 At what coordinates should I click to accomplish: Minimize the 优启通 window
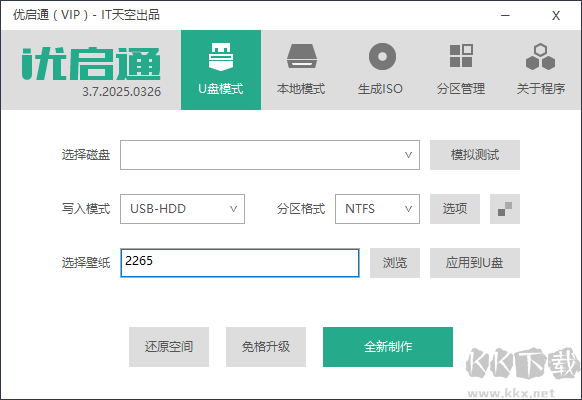click(x=505, y=15)
